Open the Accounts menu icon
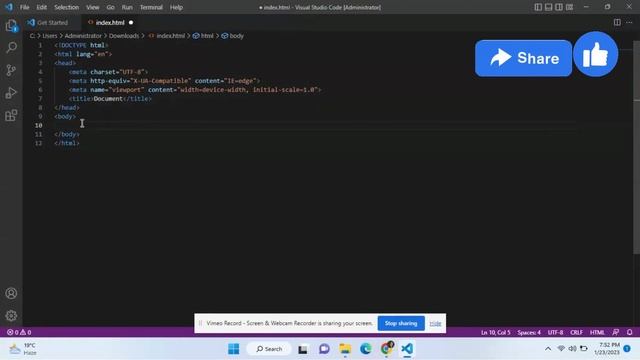 click(11, 293)
